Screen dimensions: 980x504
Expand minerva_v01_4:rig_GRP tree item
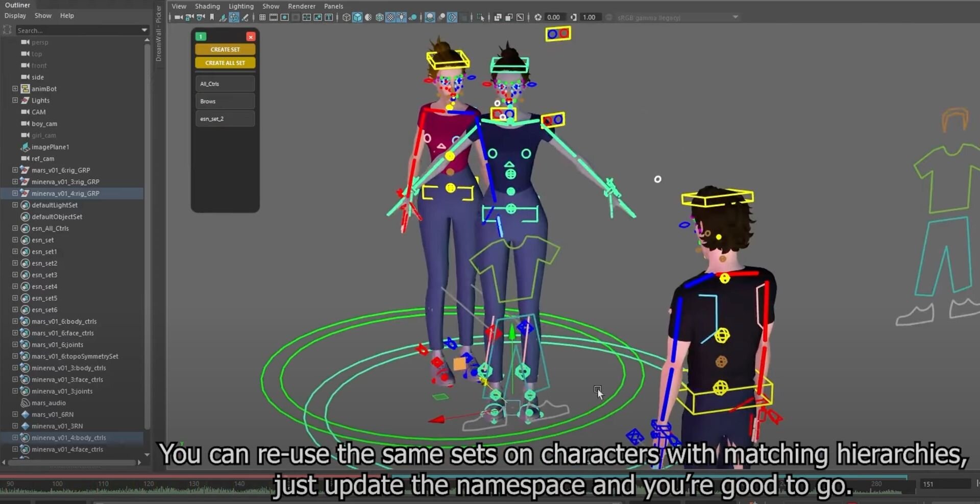[x=15, y=194]
